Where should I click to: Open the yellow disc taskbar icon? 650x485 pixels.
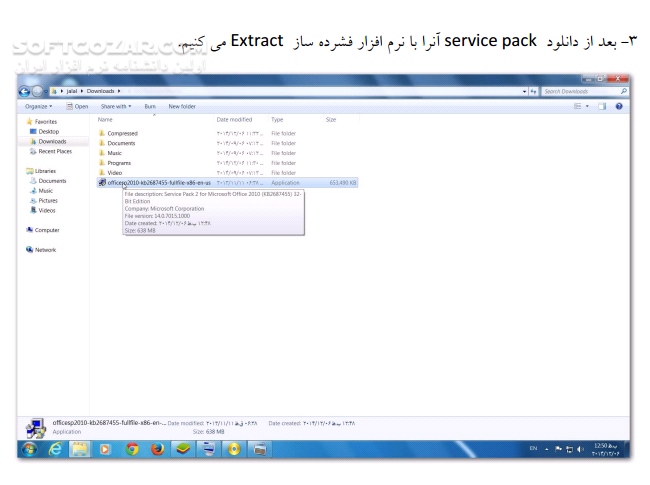point(234,449)
